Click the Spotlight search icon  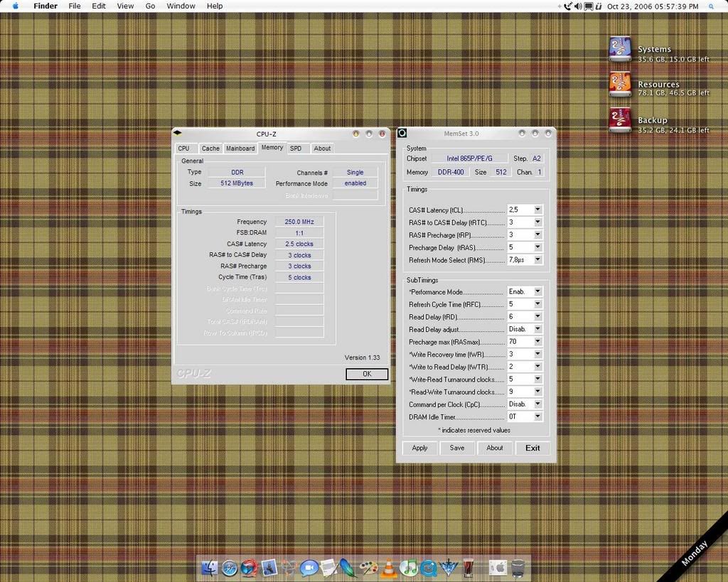click(x=711, y=6)
